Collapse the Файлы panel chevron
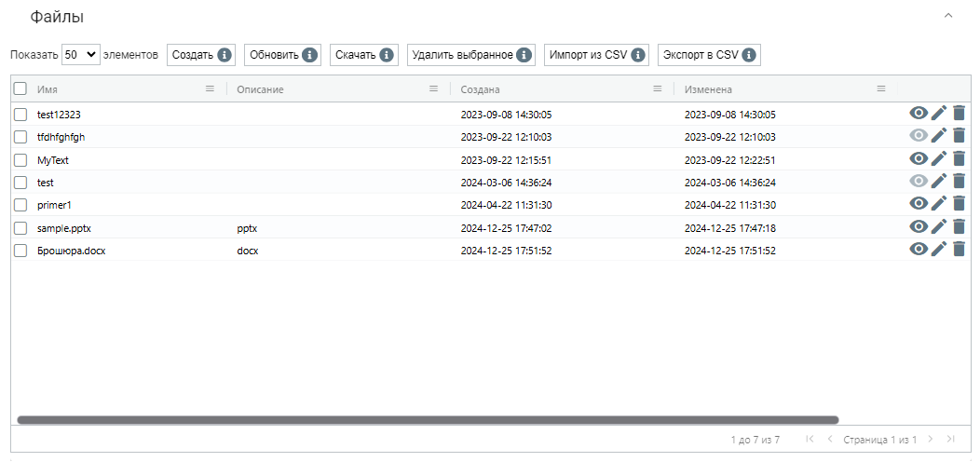The image size is (980, 462). 948,15
